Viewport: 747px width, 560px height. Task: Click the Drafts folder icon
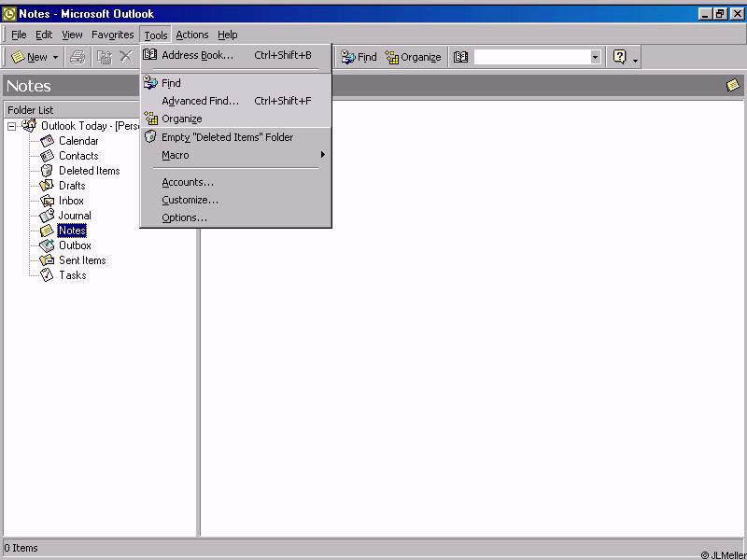coord(47,185)
